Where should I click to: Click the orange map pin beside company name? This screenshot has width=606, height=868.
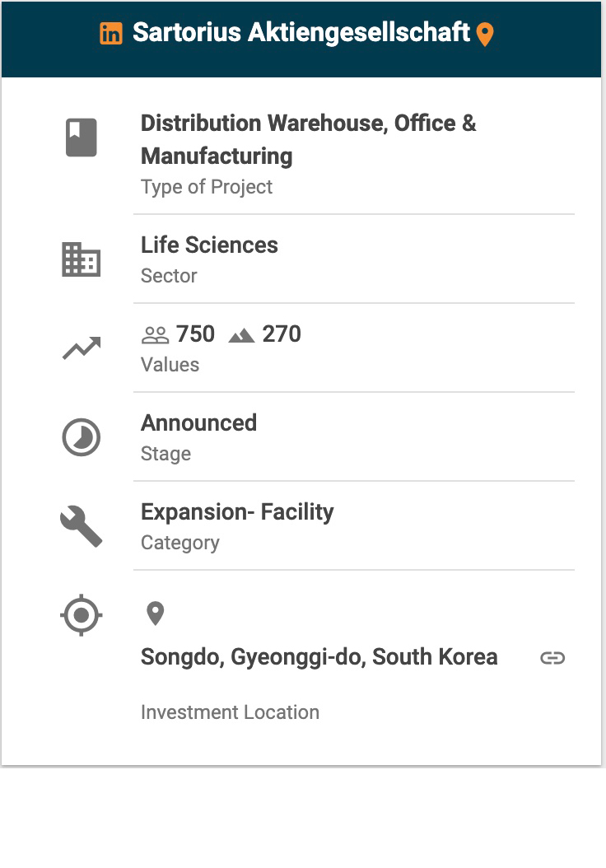[x=485, y=35]
